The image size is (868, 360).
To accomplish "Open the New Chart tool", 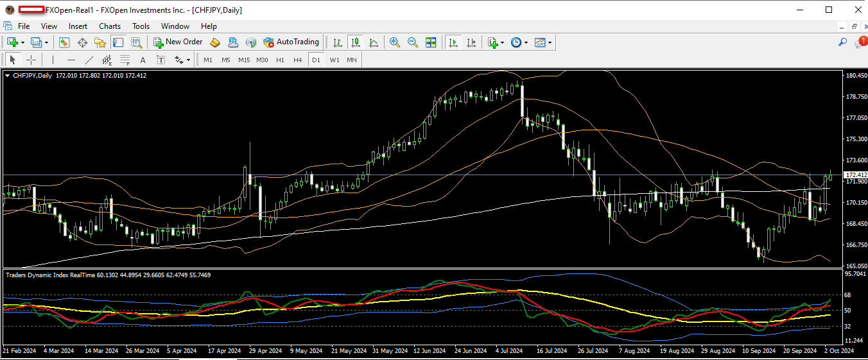I will coord(12,42).
